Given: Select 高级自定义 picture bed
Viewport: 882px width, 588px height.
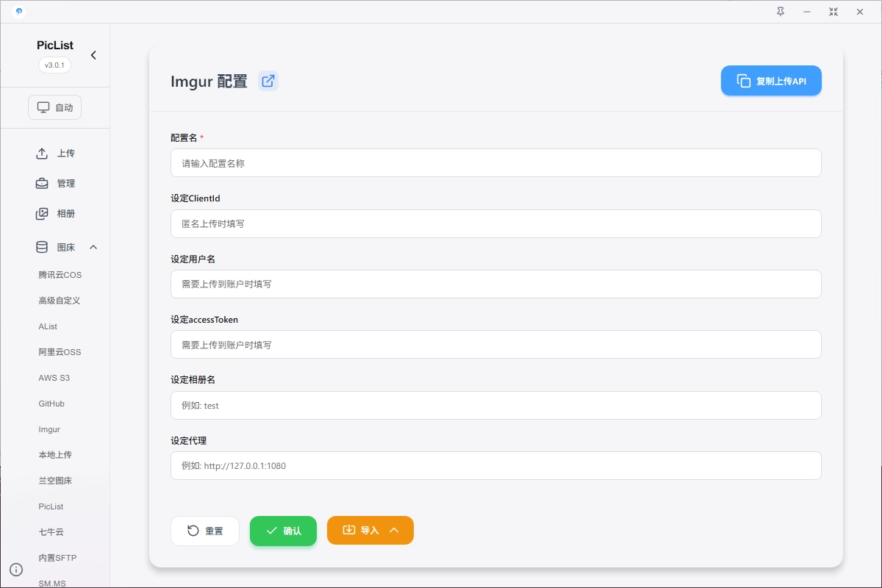Looking at the screenshot, I should click(60, 301).
